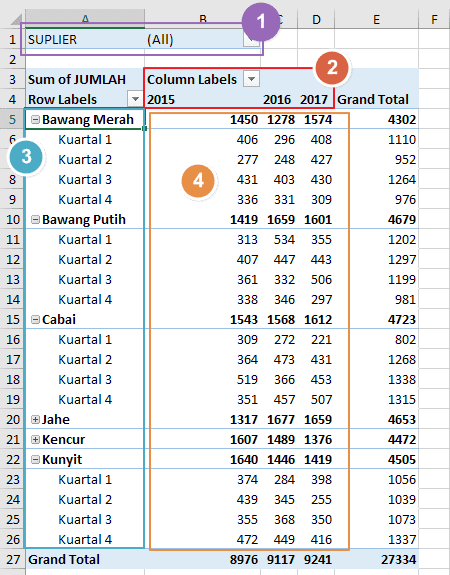
Task: Select the Bawang Putih row label
Action: (x=84, y=220)
